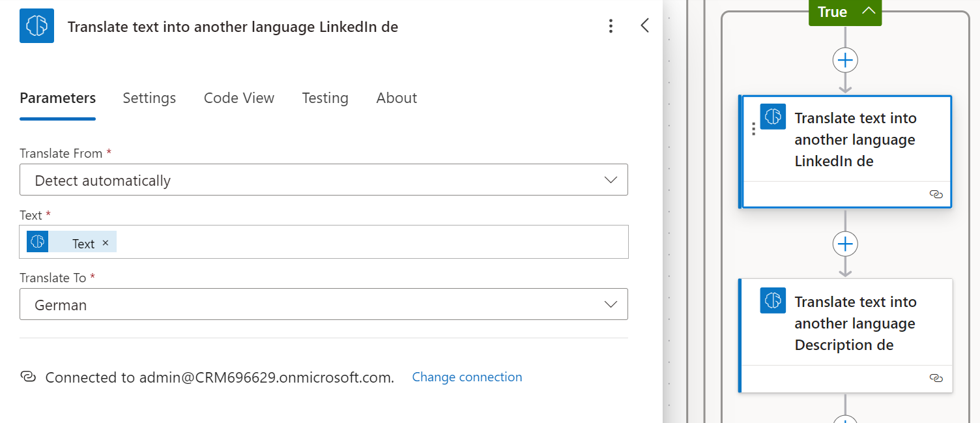Click the Change connection link
Viewport: 980px width, 423px height.
tap(467, 377)
